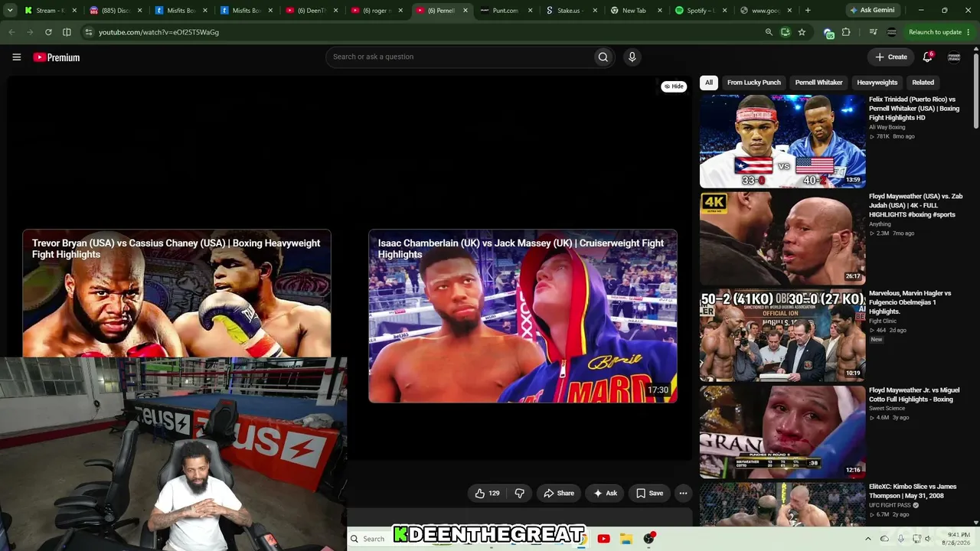This screenshot has height=551, width=980.
Task: Click the Ask button
Action: click(x=605, y=494)
